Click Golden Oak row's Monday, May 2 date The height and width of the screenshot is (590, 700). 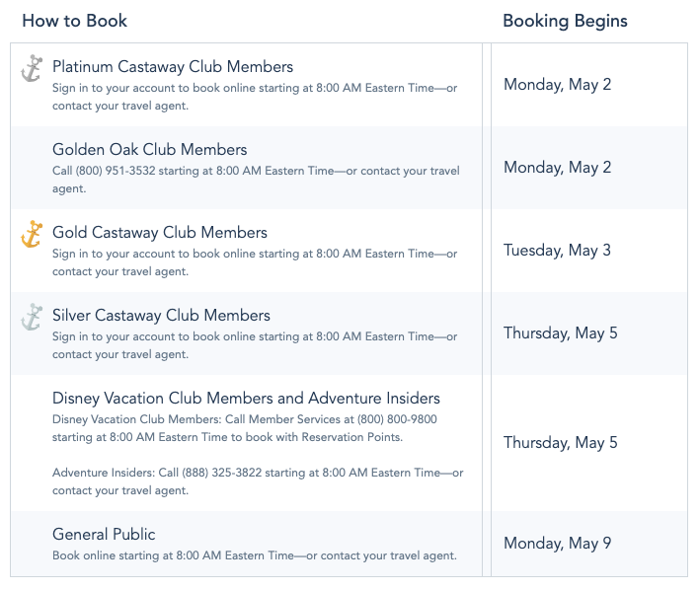[557, 168]
